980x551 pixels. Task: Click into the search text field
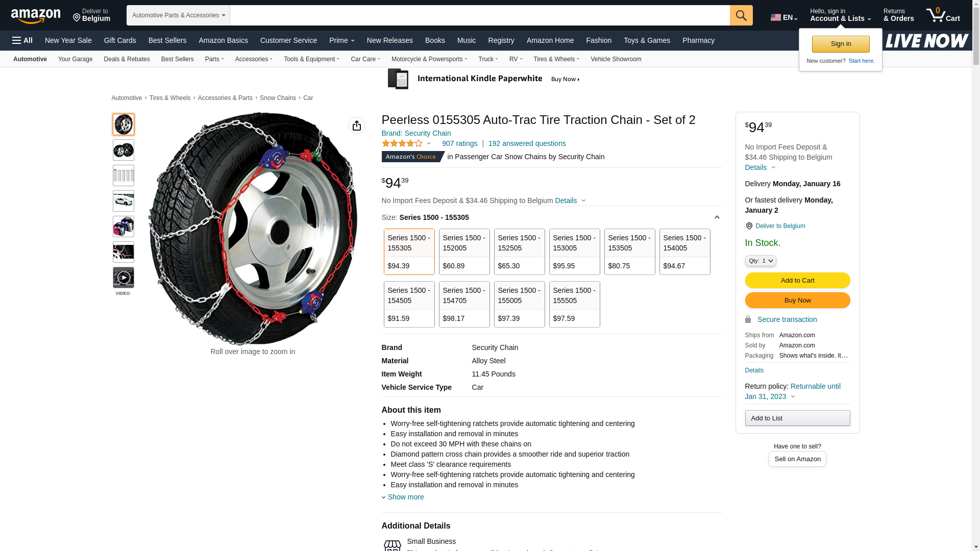480,15
